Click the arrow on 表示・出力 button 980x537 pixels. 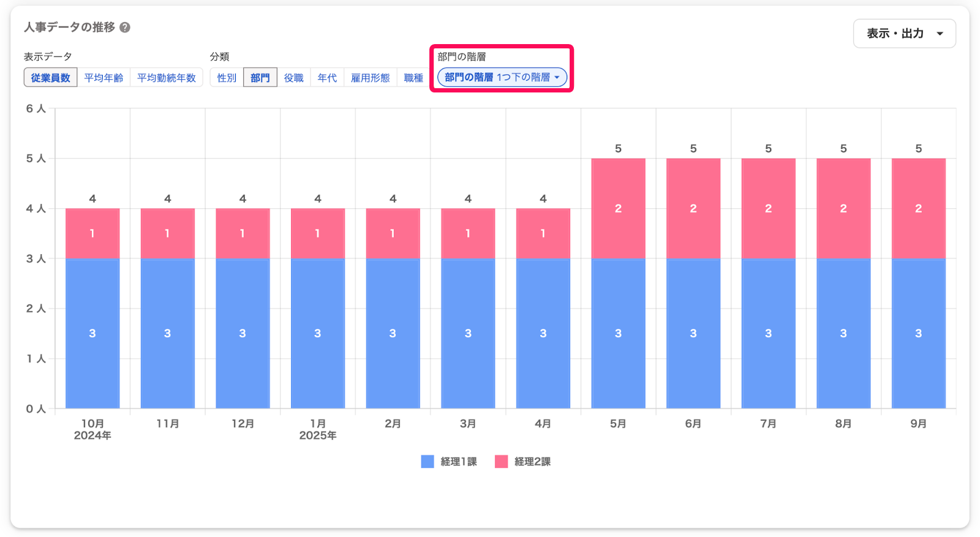point(940,34)
